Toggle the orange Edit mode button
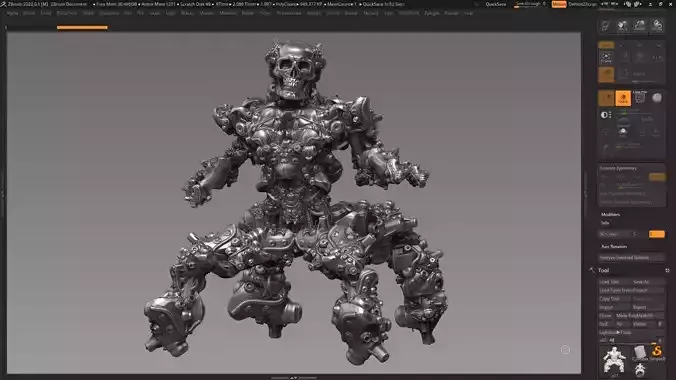The height and width of the screenshot is (380, 676). click(606, 45)
